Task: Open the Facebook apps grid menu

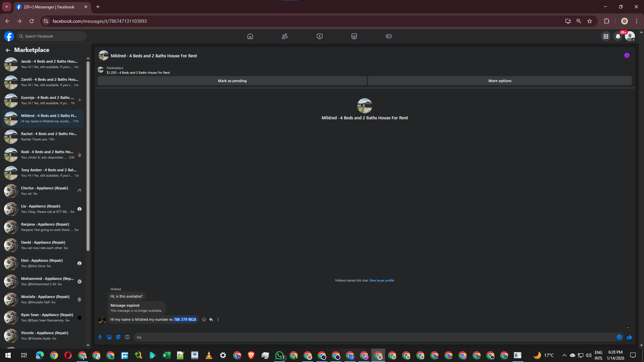Action: [x=606, y=36]
